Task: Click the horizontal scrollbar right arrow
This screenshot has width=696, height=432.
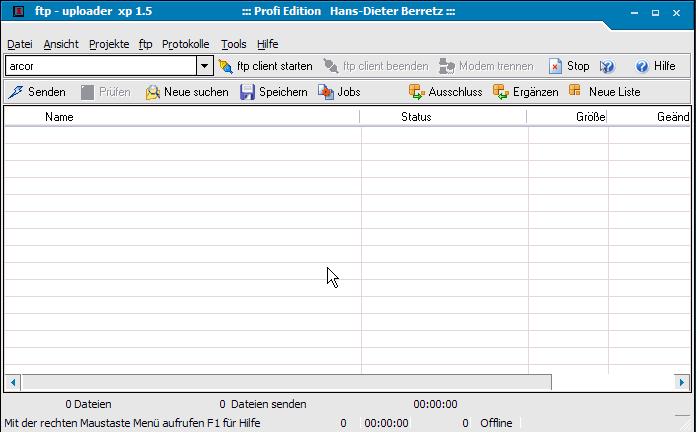Action: (682, 382)
